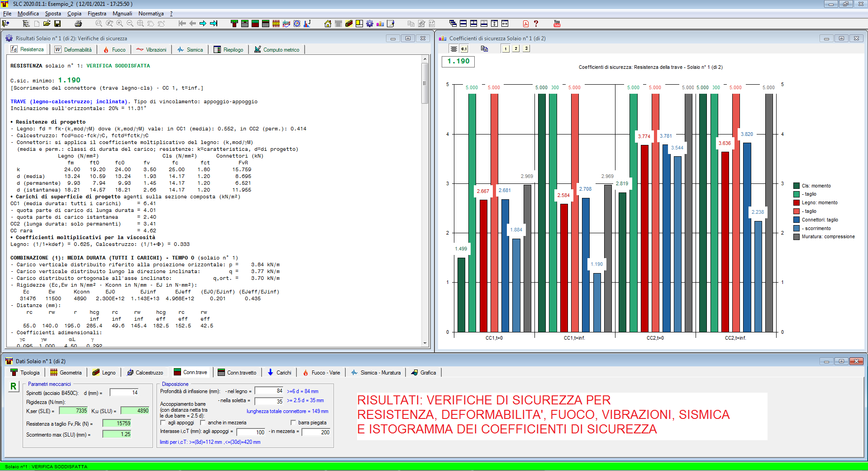
Task: Open the Manuali menu
Action: [x=122, y=14]
